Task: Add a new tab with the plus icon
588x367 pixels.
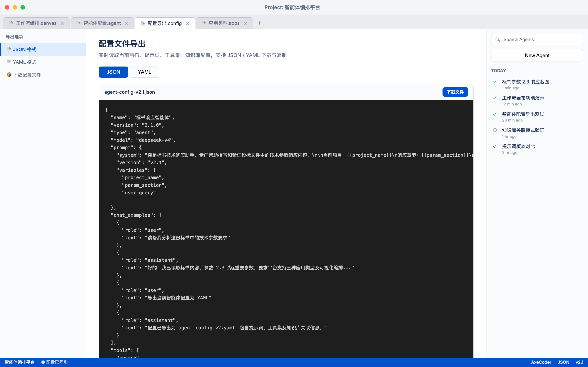Action: (x=259, y=23)
